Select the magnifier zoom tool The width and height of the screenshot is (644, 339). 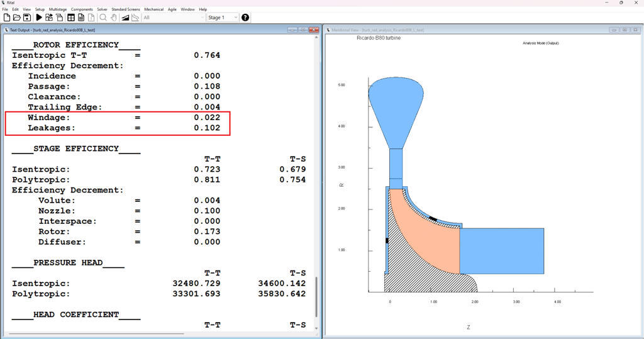tap(103, 18)
